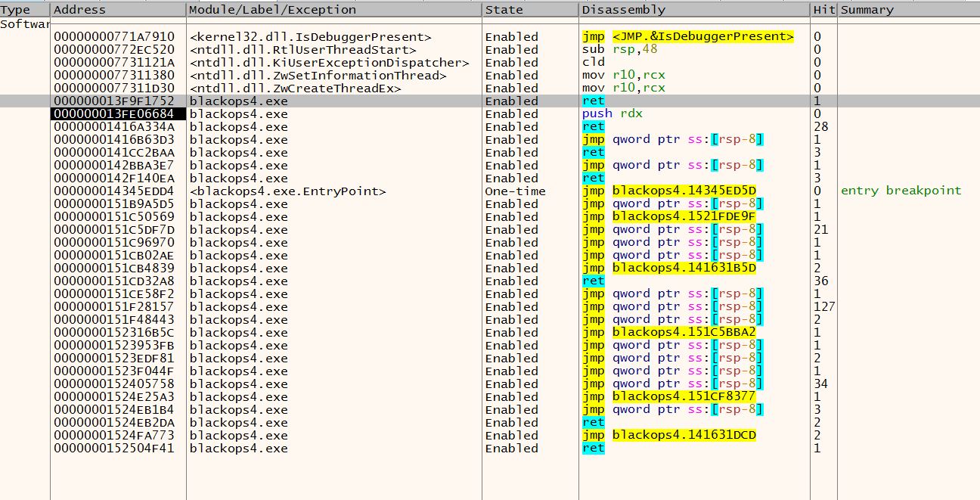Select address 00000001416B63D3
Image resolution: width=980 pixels, height=500 pixels.
[x=114, y=140]
